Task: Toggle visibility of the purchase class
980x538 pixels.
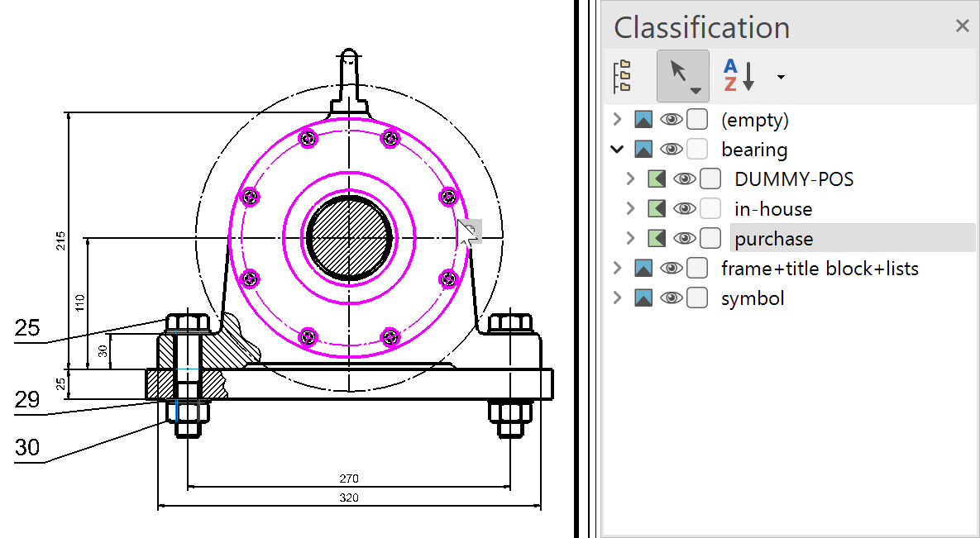Action: pyautogui.click(x=684, y=239)
